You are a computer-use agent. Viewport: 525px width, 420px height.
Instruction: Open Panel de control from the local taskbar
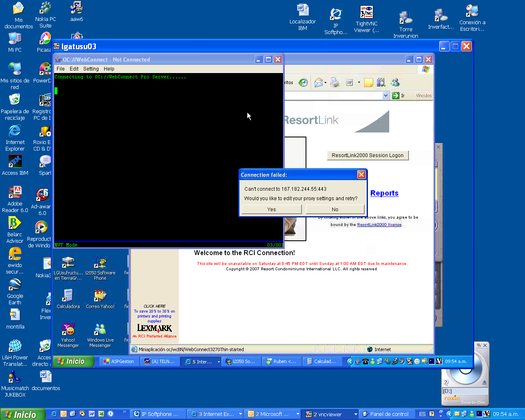(x=386, y=414)
